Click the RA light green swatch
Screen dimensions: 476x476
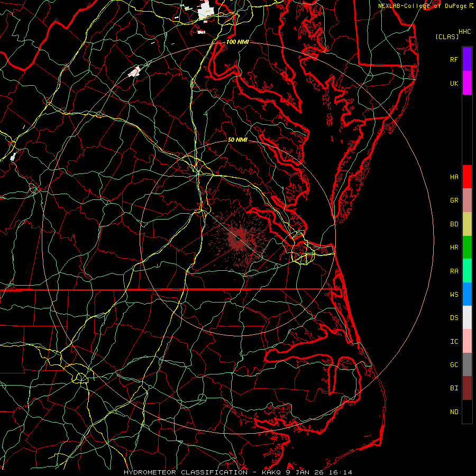pos(467,271)
